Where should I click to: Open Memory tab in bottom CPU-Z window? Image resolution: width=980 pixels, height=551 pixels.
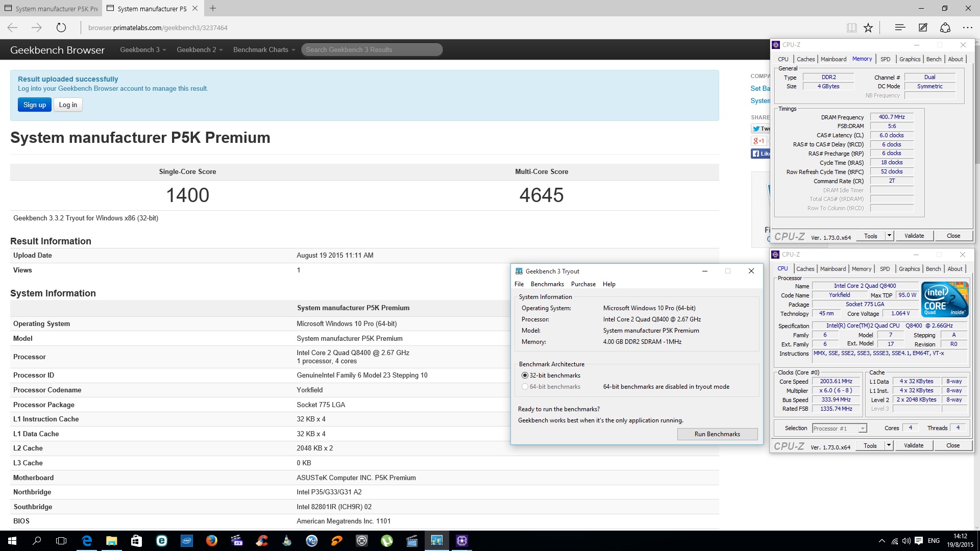(862, 269)
